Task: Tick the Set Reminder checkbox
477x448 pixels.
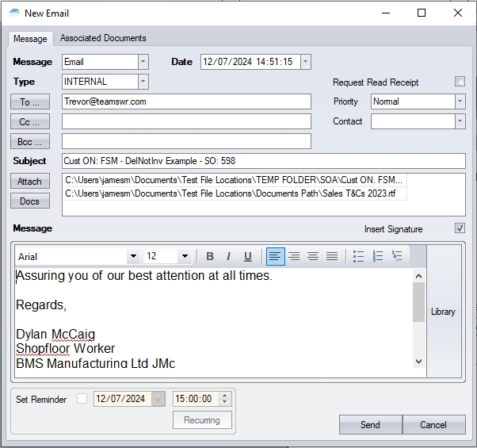Action: 82,399
